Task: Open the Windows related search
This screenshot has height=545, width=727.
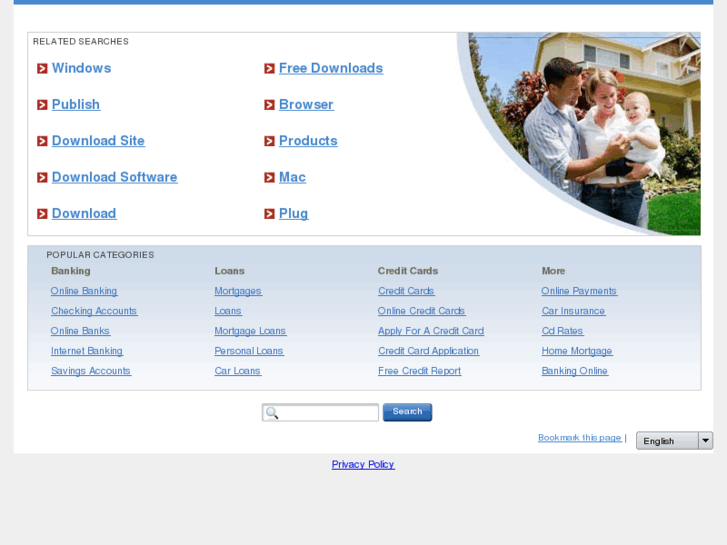Action: tap(82, 68)
